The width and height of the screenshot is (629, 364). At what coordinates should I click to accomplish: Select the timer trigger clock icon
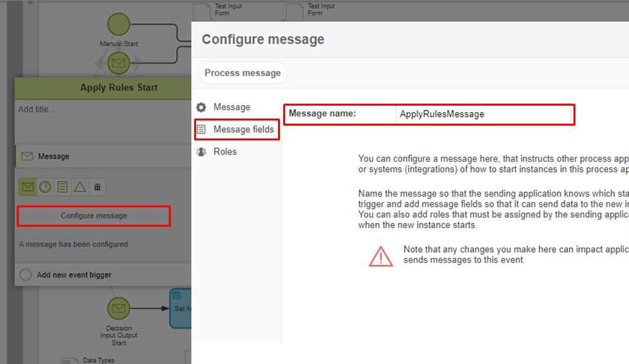(x=45, y=187)
